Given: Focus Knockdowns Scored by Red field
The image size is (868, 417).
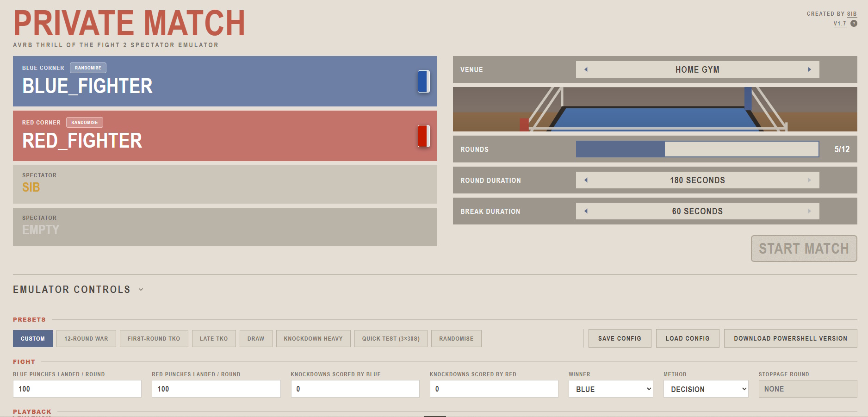Looking at the screenshot, I should pos(494,389).
